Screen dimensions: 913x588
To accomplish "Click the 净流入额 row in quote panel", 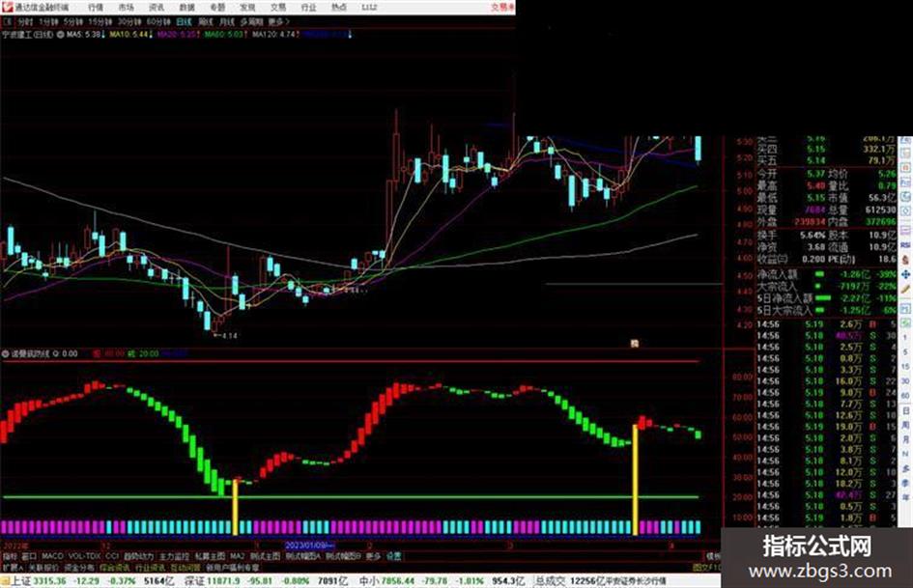I will pos(826,274).
